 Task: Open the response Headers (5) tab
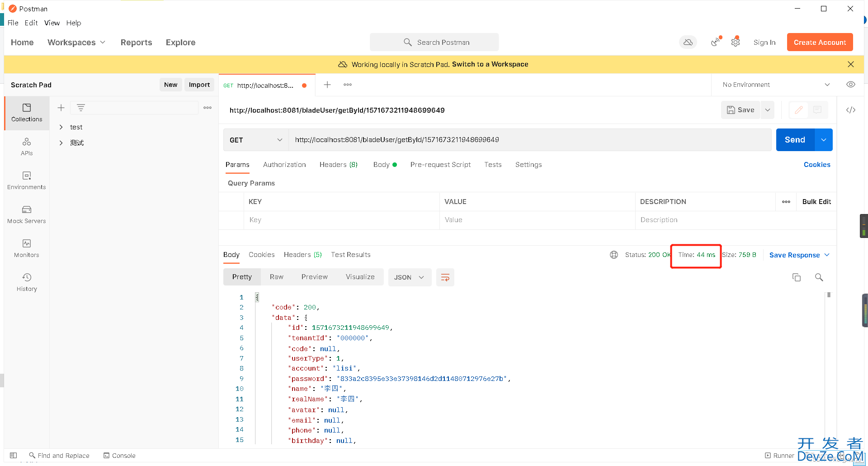pos(303,255)
